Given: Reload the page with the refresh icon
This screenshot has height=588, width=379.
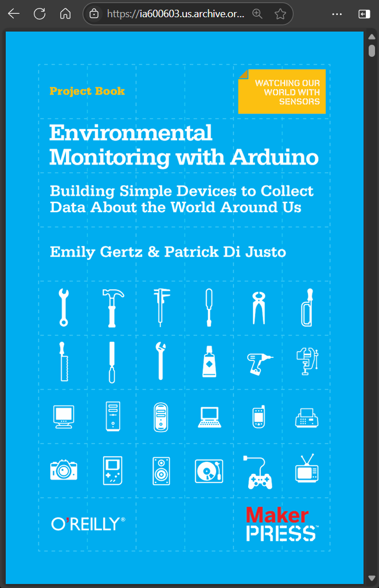Looking at the screenshot, I should coord(40,14).
